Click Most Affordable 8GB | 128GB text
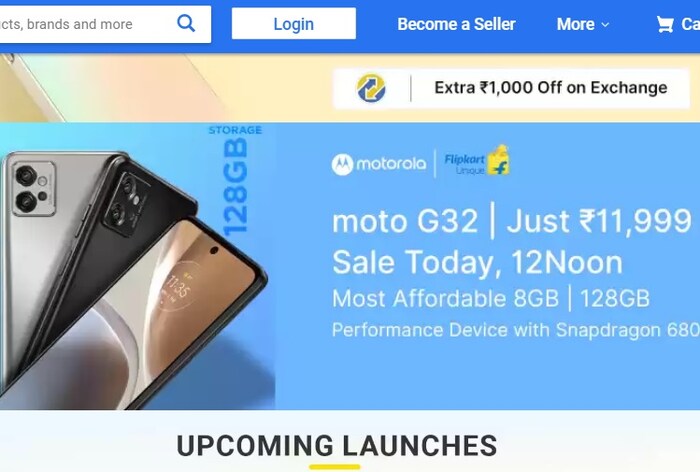Screen dimensions: 700x472 point(491,298)
